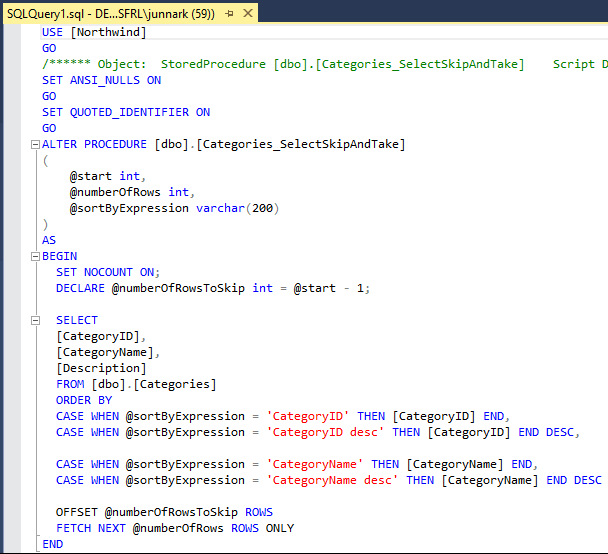Click the AS keyword
Image resolution: width=608 pixels, height=554 pixels.
(49, 240)
